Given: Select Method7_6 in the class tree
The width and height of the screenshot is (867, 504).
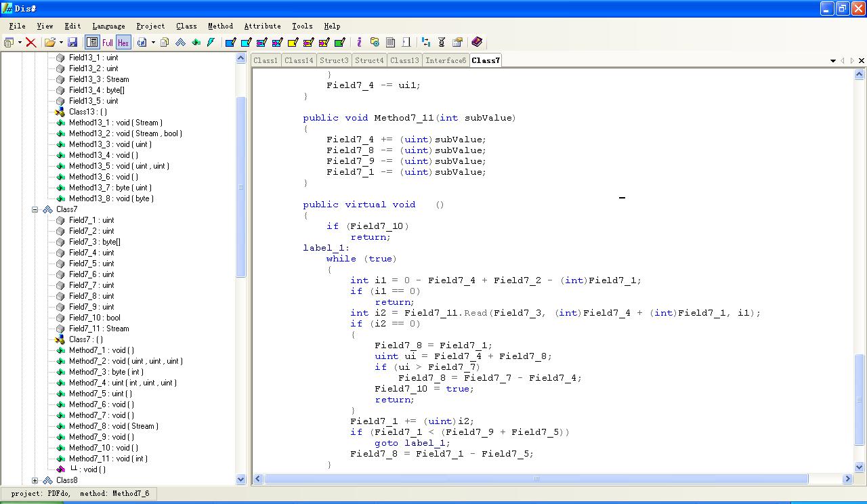Looking at the screenshot, I should (101, 404).
